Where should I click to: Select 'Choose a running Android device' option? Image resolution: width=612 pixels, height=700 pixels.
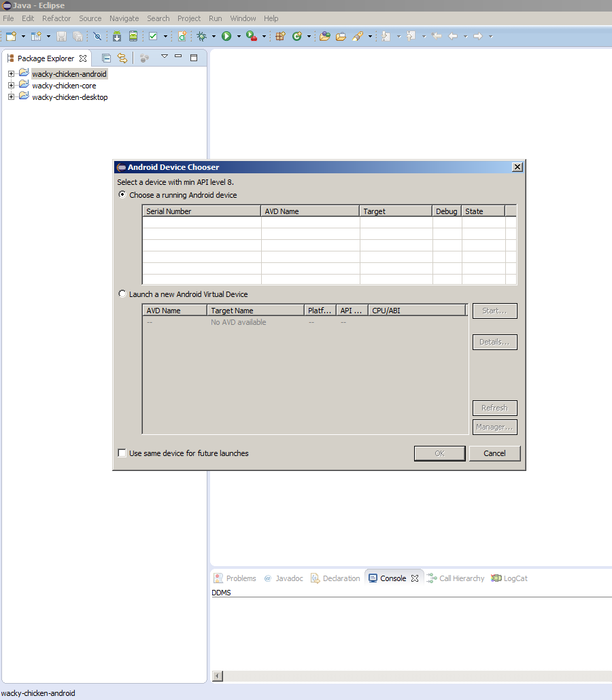(x=122, y=195)
